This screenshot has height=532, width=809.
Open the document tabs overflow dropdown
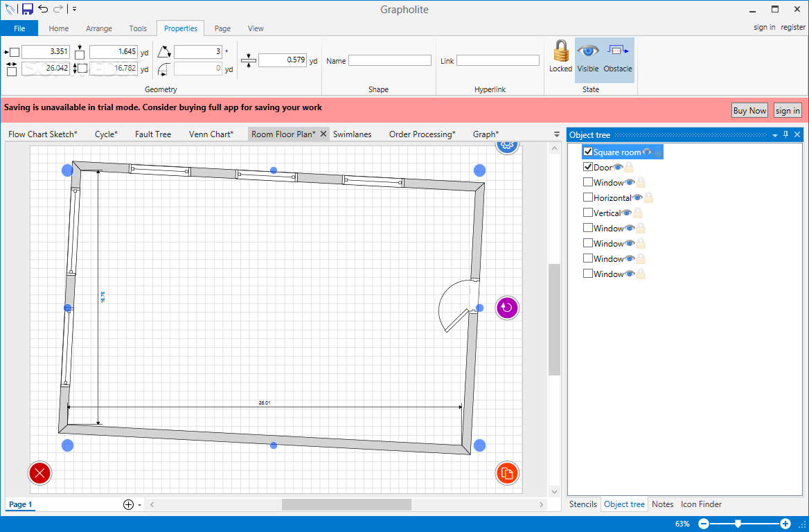[x=557, y=134]
